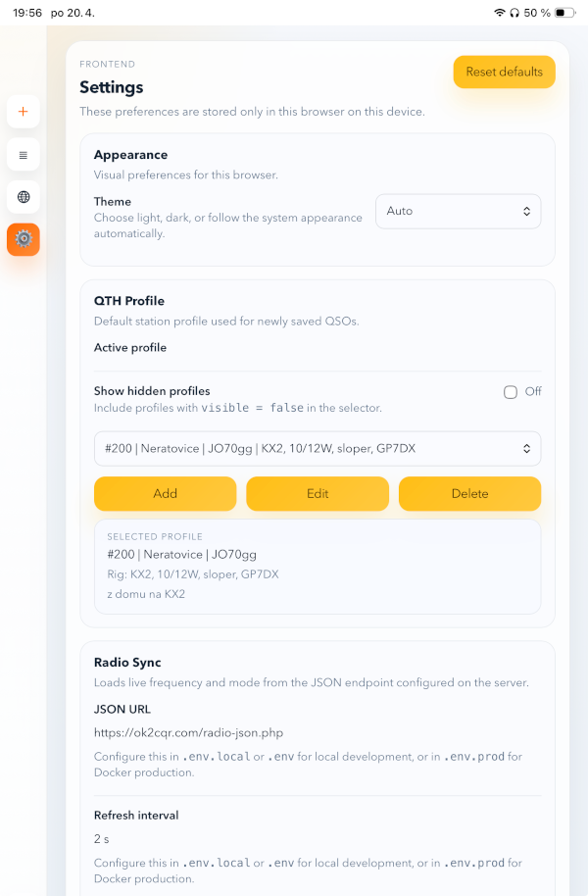The height and width of the screenshot is (896, 588).
Task: Tap the Wi-Fi status icon
Action: click(x=500, y=13)
